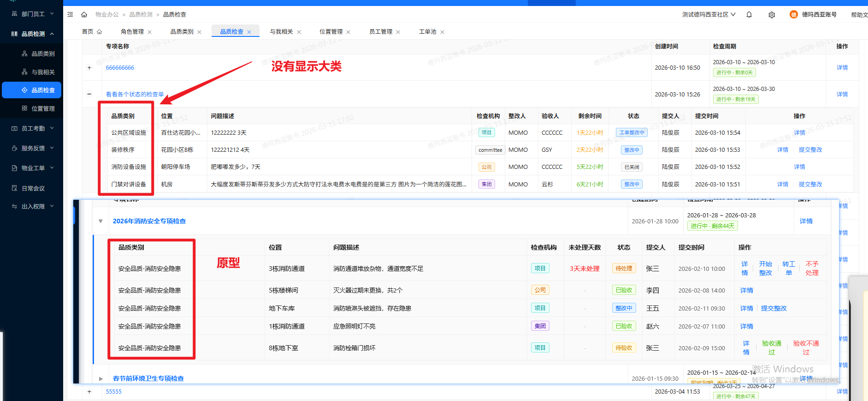The image size is (868, 401).
Task: Close the 角色管理 tab
Action: coord(149,32)
